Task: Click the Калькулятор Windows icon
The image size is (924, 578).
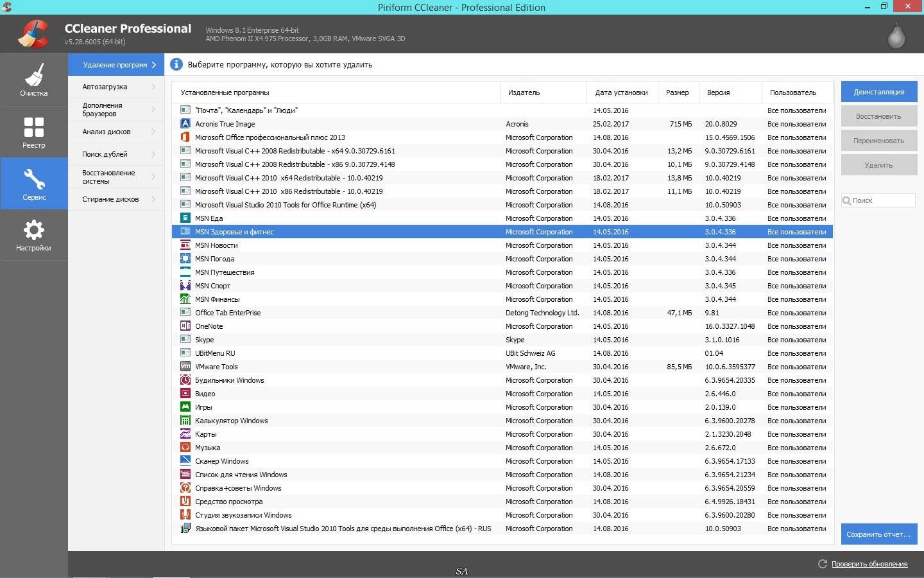Action: click(185, 421)
